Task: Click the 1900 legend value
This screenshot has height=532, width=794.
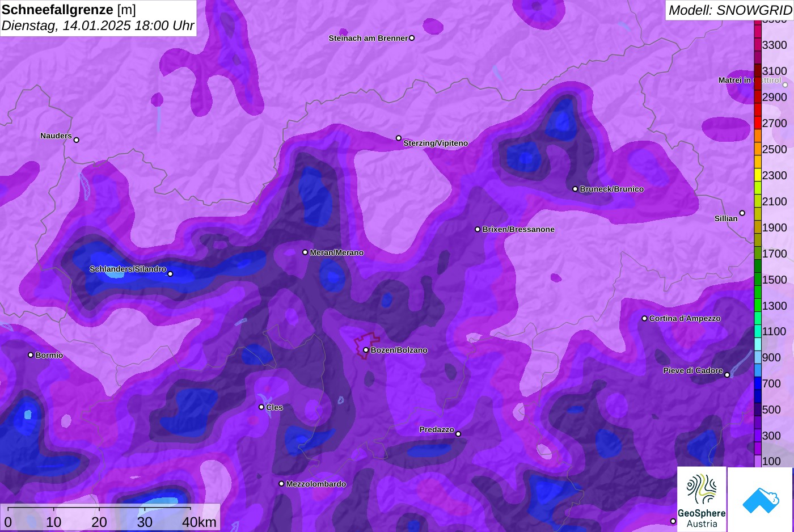Action: [775, 227]
